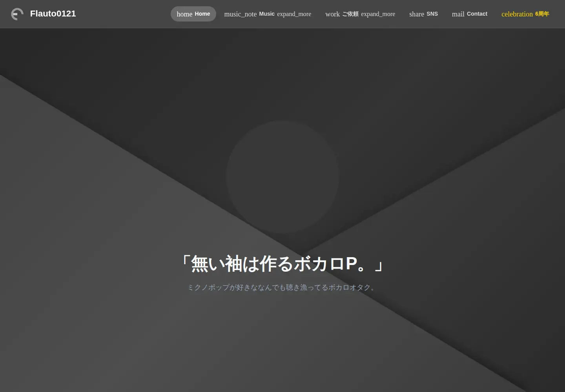Expand the ご依頼 dropdown arrow
Image resolution: width=565 pixels, height=392 pixels.
tap(378, 14)
